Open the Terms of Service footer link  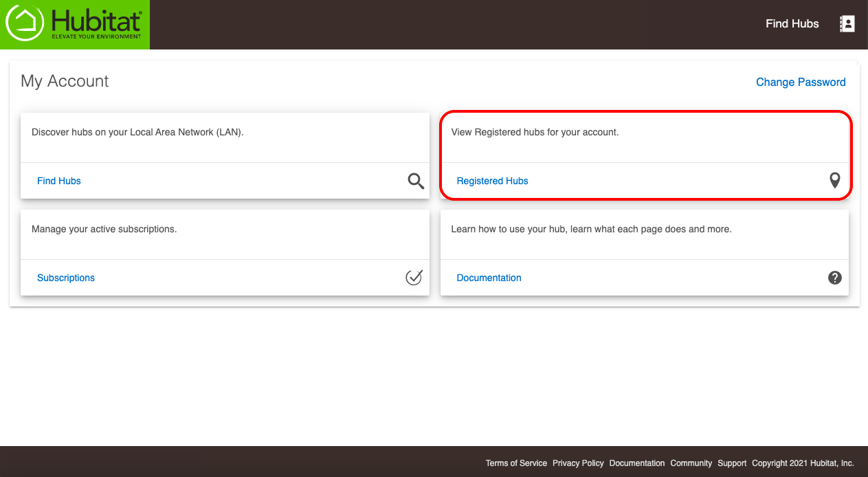[516, 463]
